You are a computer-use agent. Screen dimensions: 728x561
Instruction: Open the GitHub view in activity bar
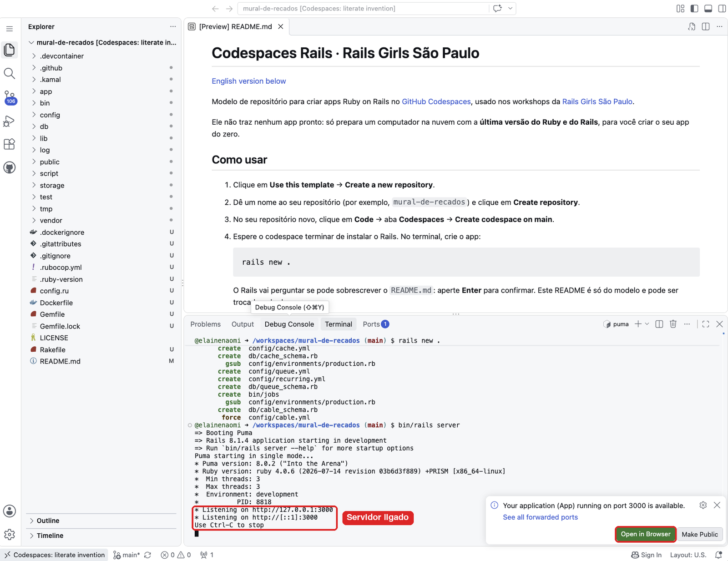pos(10,167)
